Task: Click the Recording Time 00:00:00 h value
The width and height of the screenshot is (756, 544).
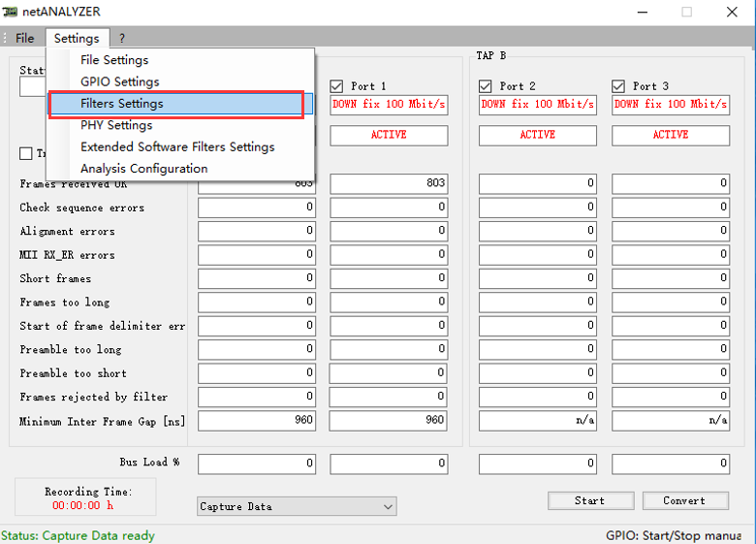Action: 82,505
